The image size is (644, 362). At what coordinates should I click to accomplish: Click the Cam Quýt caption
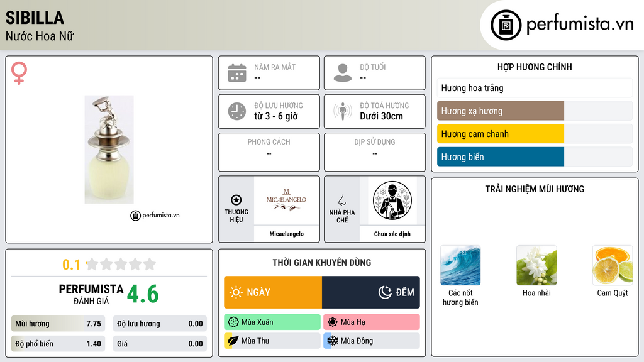[613, 293]
